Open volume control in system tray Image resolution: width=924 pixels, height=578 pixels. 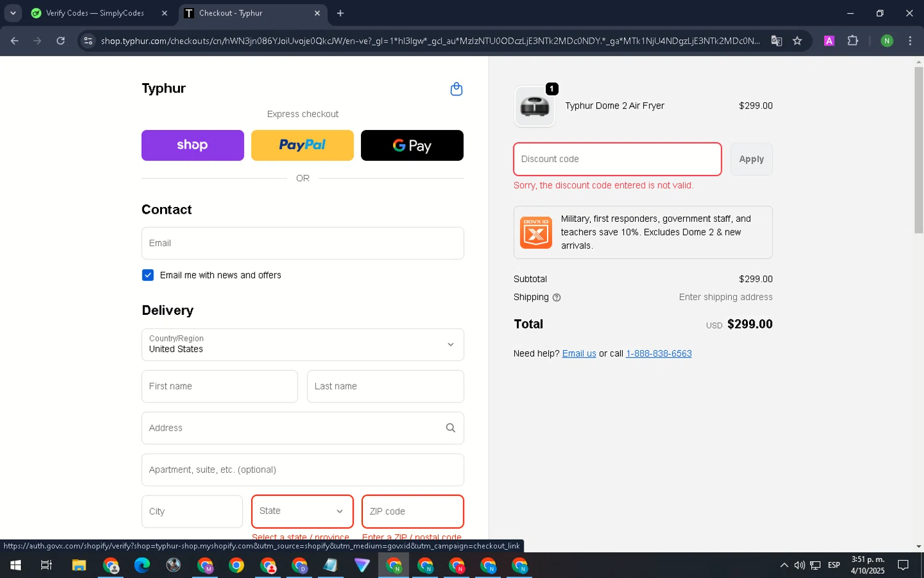point(800,565)
